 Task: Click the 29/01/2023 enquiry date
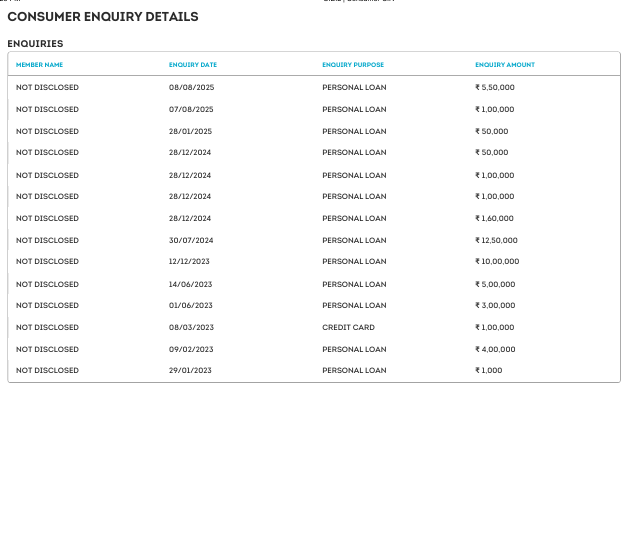click(190, 371)
